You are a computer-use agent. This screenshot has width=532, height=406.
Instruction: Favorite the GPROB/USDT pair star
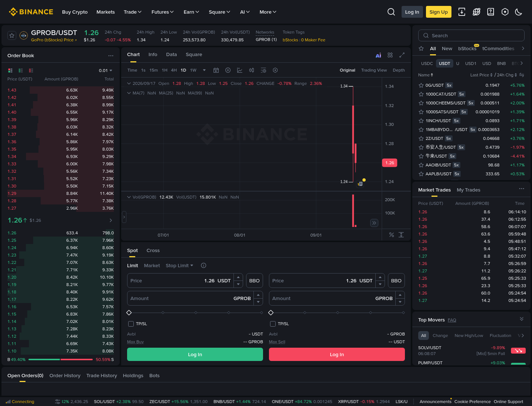tap(12, 35)
